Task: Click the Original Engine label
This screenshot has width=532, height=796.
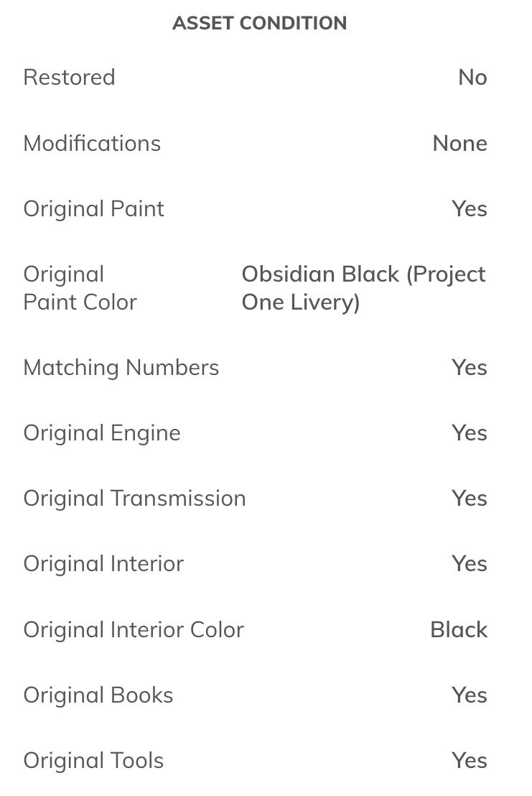Action: click(102, 433)
